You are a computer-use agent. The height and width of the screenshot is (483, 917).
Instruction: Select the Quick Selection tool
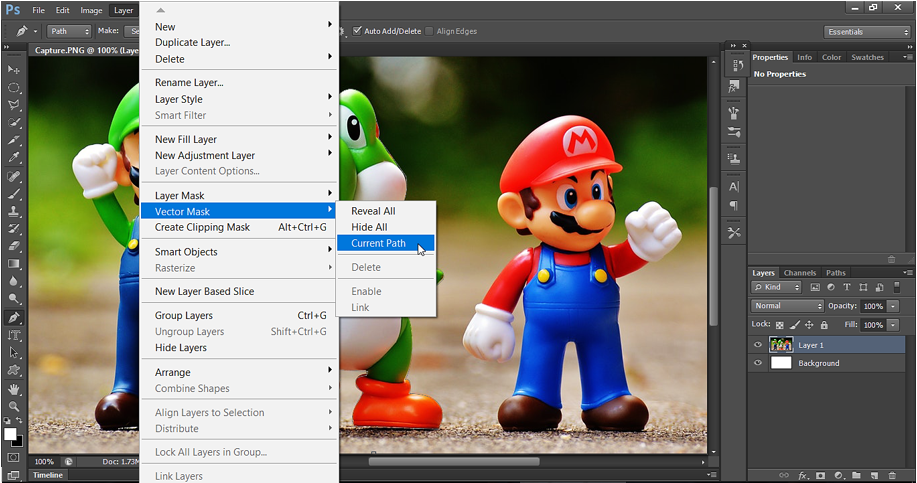pos(13,123)
